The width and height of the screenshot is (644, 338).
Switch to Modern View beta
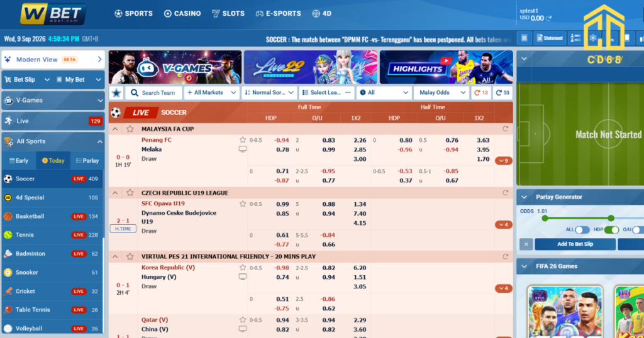(x=53, y=60)
